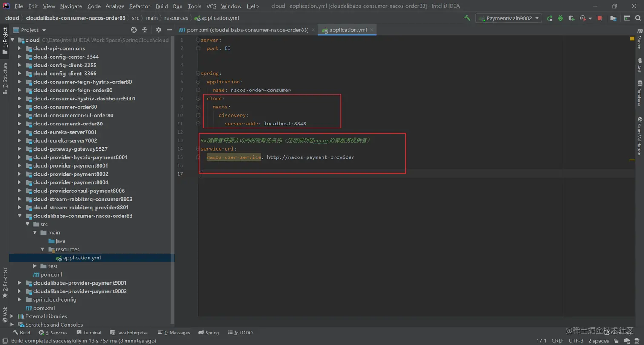The height and width of the screenshot is (345, 644).
Task: Expand External Libraries node
Action: click(x=12, y=316)
